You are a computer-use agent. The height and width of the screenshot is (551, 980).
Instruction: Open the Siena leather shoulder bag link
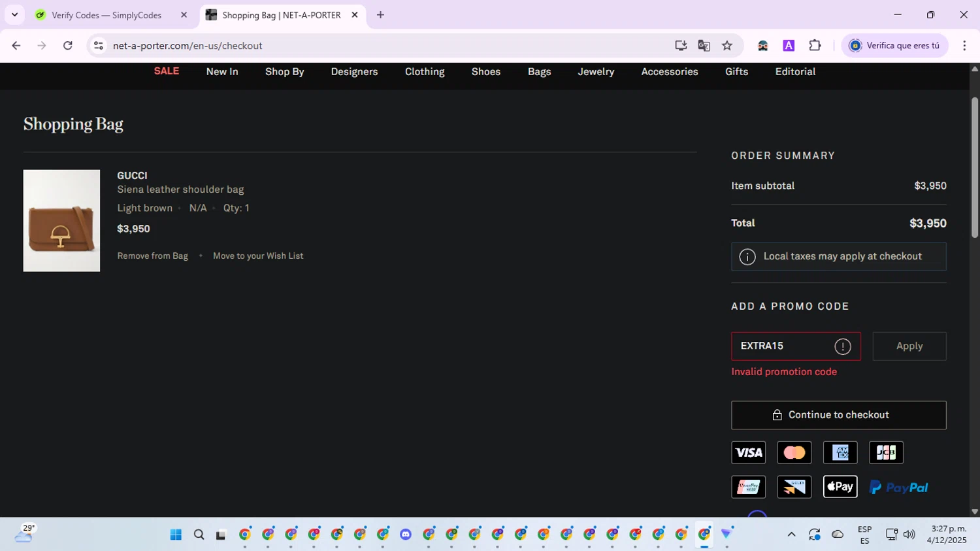180,190
